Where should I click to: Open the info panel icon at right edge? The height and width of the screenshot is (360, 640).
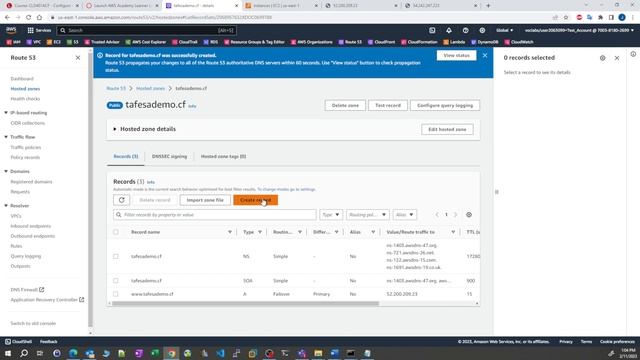tap(633, 54)
